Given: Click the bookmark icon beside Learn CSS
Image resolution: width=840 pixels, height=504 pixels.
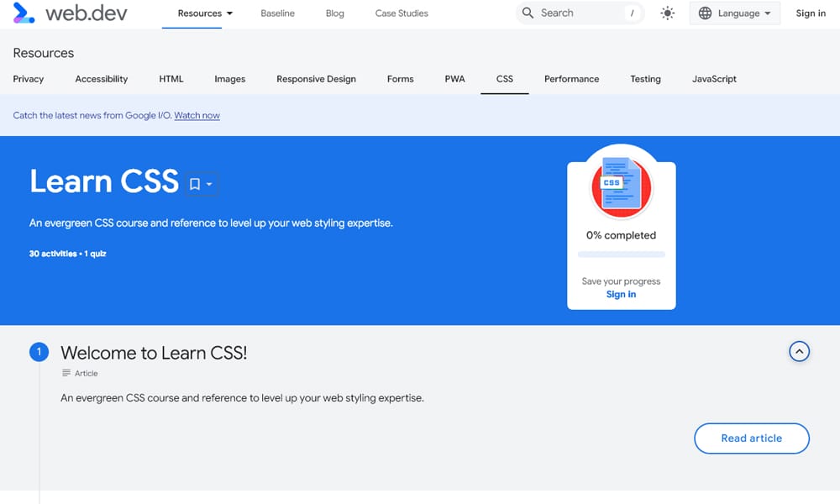Looking at the screenshot, I should [x=195, y=184].
